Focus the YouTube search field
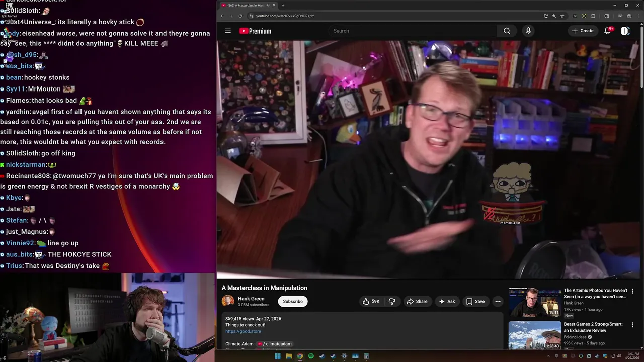Image resolution: width=644 pixels, height=362 pixels. click(x=413, y=31)
